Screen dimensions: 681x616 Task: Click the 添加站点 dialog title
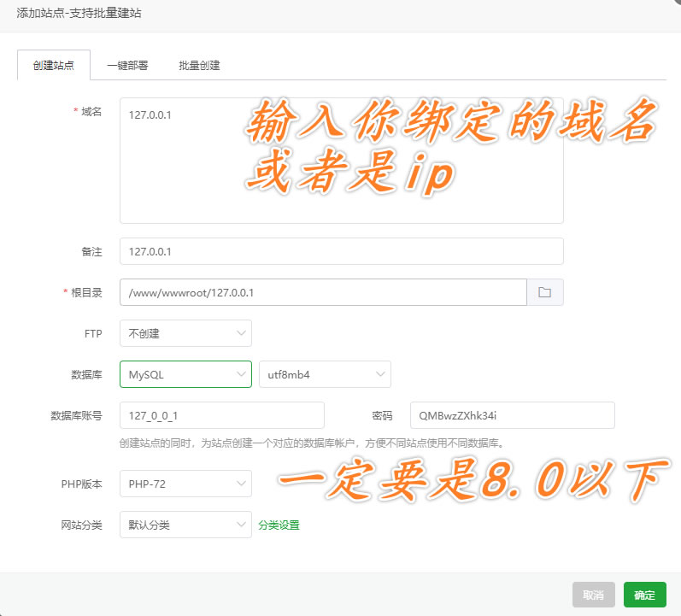pos(81,13)
